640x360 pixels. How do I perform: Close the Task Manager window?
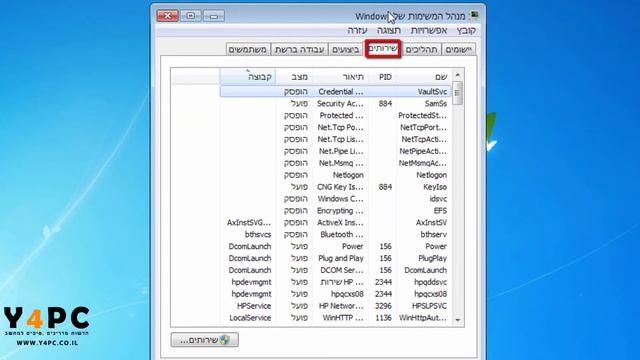(167, 16)
